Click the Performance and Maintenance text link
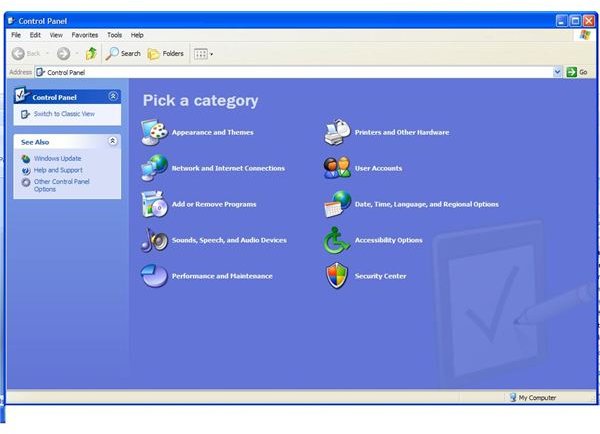 click(222, 276)
